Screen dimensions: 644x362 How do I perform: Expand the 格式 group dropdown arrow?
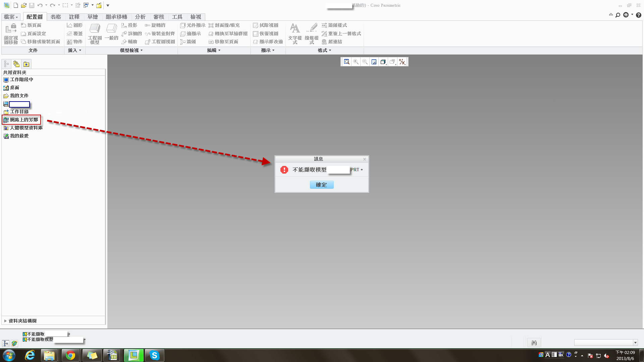click(x=330, y=50)
